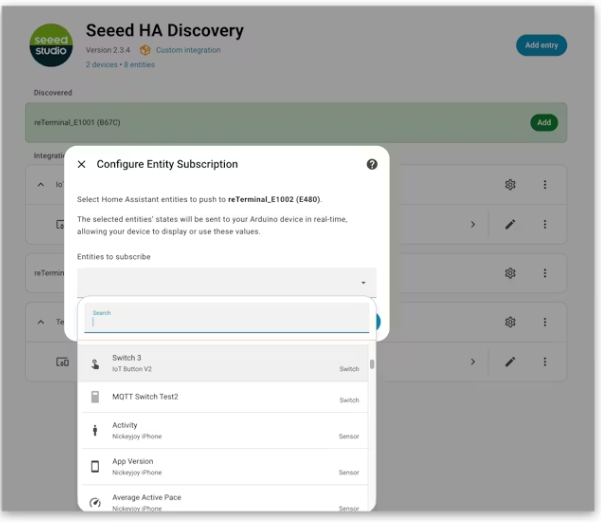
Task: Add the discovered reTerminal_E1001 device
Action: [x=543, y=122]
